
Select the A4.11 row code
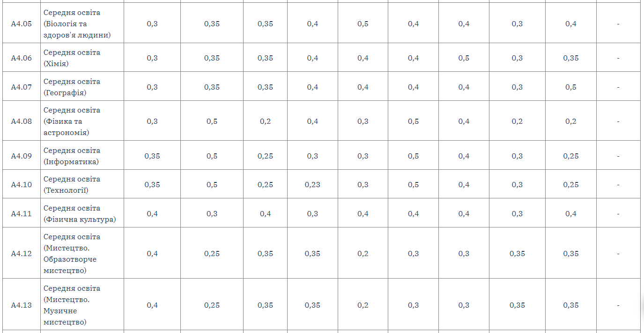click(x=22, y=213)
